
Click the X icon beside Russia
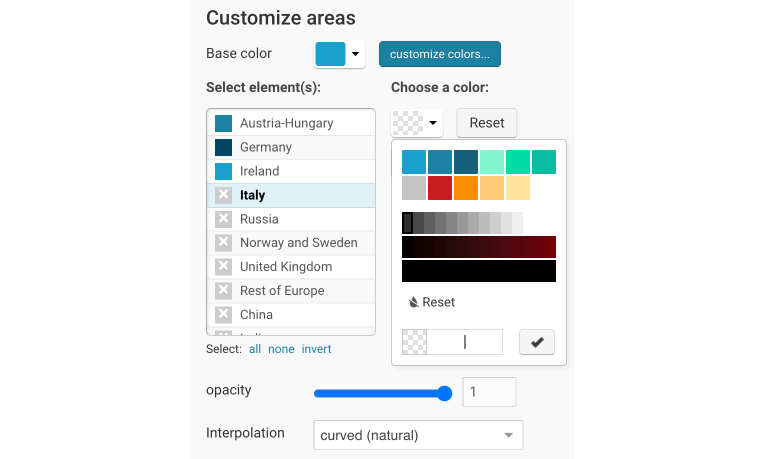pos(223,219)
